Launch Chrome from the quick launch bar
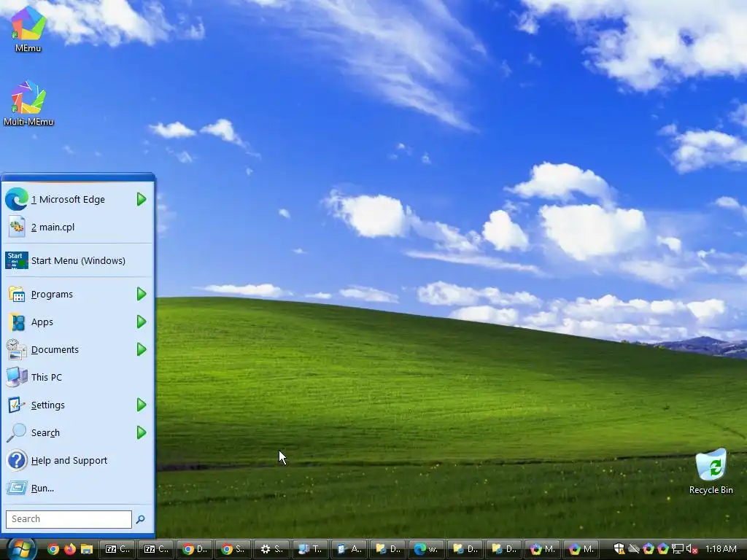This screenshot has height=560, width=747. pyautogui.click(x=53, y=549)
